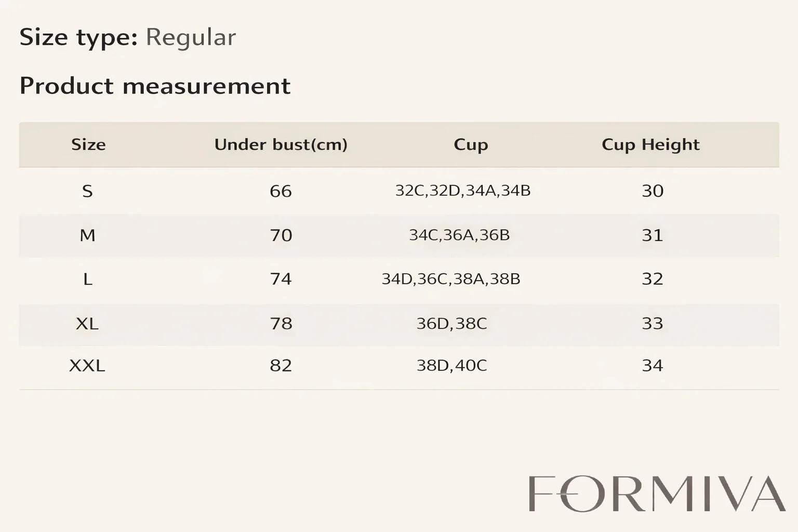This screenshot has height=532, width=798.
Task: Click the "36D,38C" cup cell
Action: (451, 324)
